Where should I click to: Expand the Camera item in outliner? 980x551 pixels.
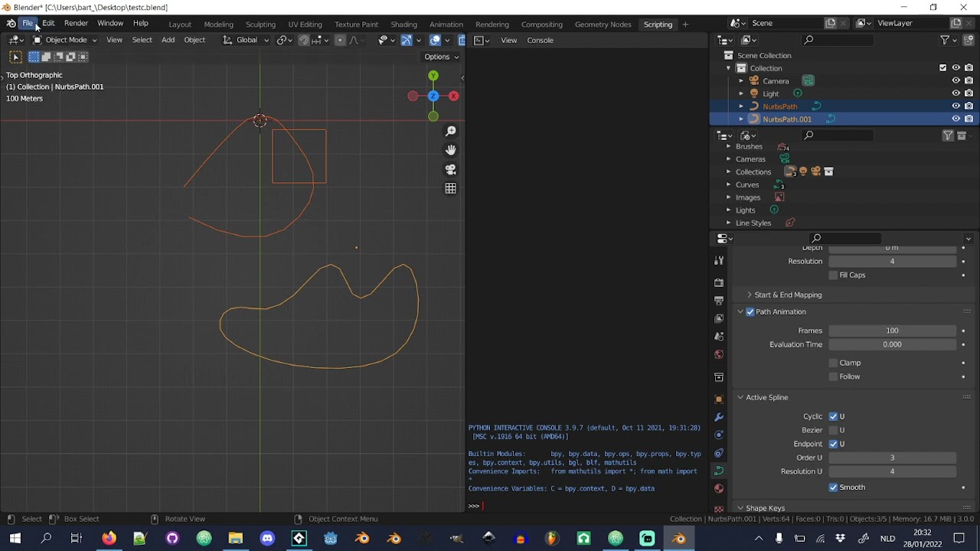(x=740, y=81)
